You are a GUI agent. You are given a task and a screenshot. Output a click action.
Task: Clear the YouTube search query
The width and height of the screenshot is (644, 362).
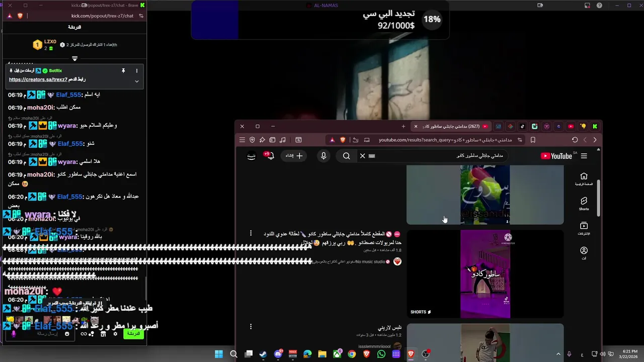[362, 156]
